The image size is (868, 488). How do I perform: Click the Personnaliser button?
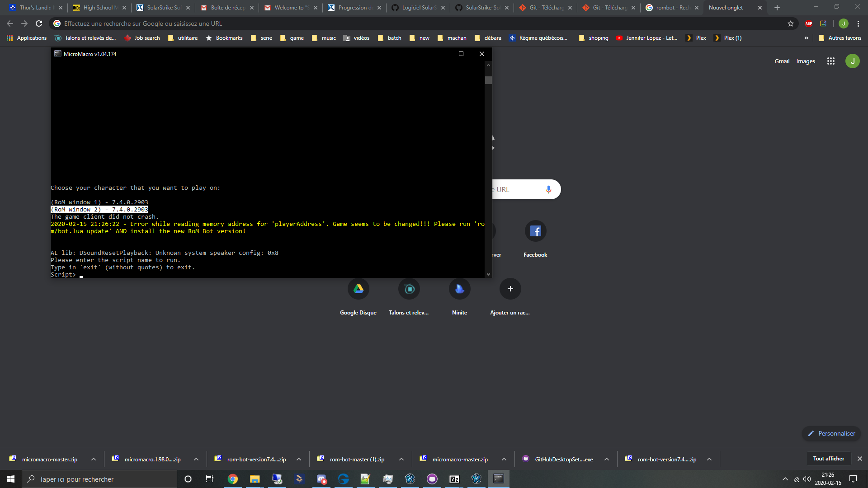pos(831,433)
